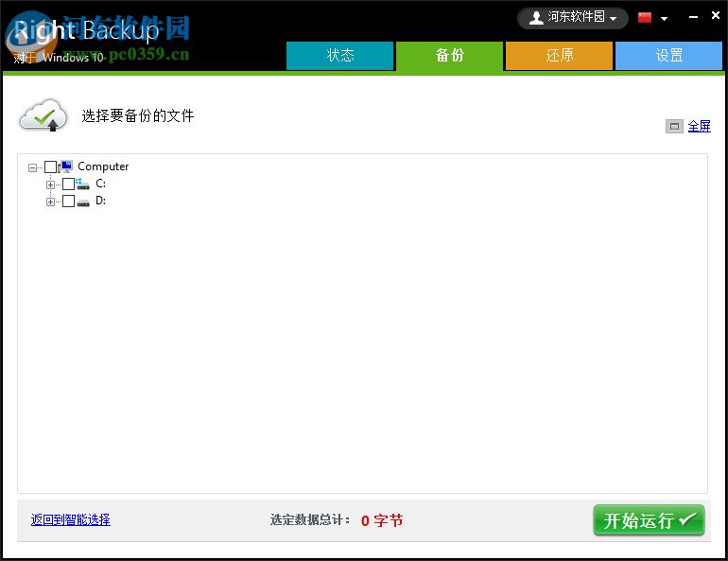The image size is (728, 561).
Task: Check the Computer checkbox
Action: (x=50, y=167)
